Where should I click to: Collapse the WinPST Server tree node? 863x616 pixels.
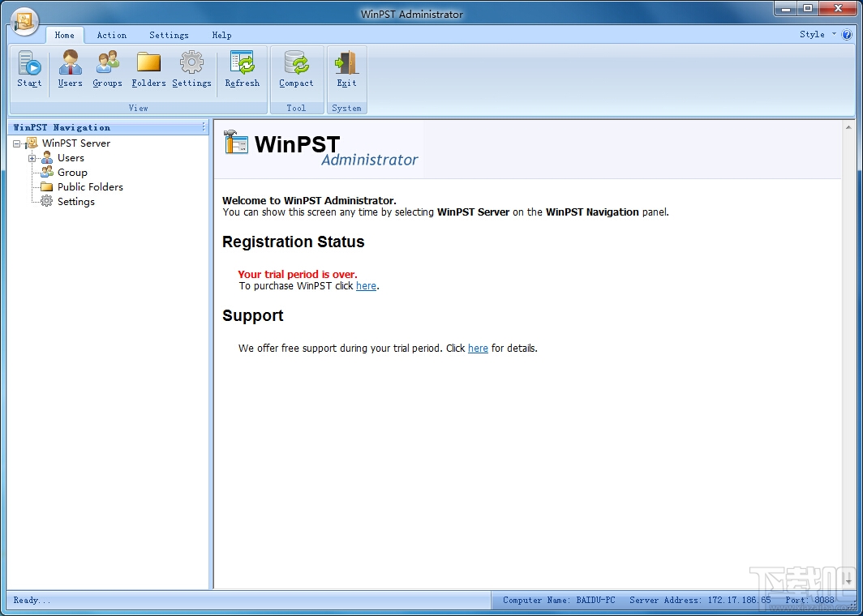pyautogui.click(x=16, y=143)
